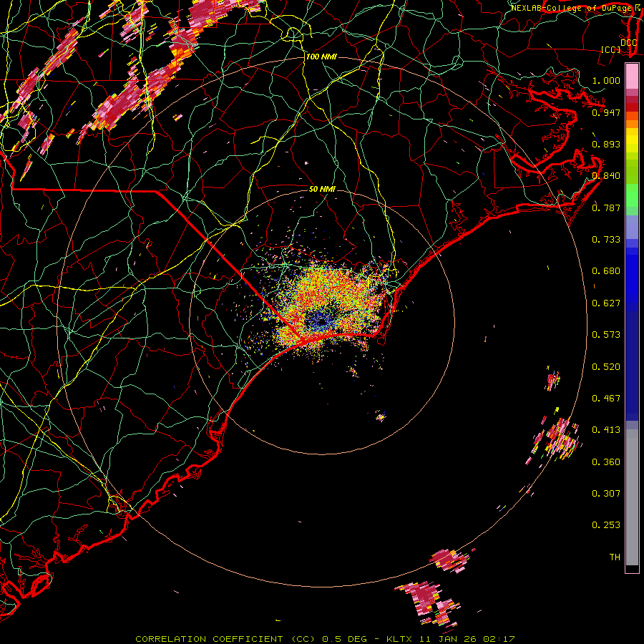Image resolution: width=644 pixels, height=644 pixels.
Task: Click the 50 NMI range ring label
Action: [322, 189]
